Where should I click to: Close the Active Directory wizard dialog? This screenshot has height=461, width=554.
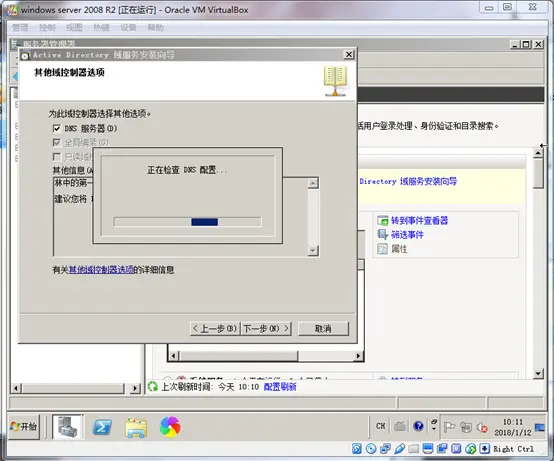coord(349,54)
